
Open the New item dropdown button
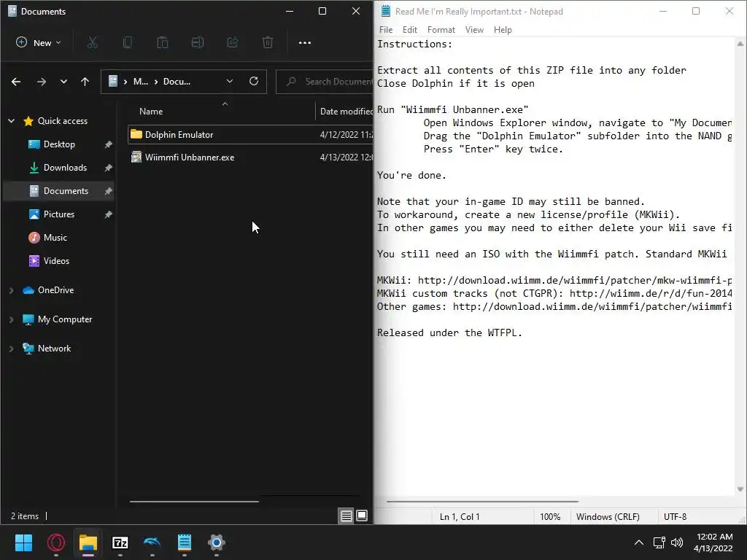click(x=39, y=43)
